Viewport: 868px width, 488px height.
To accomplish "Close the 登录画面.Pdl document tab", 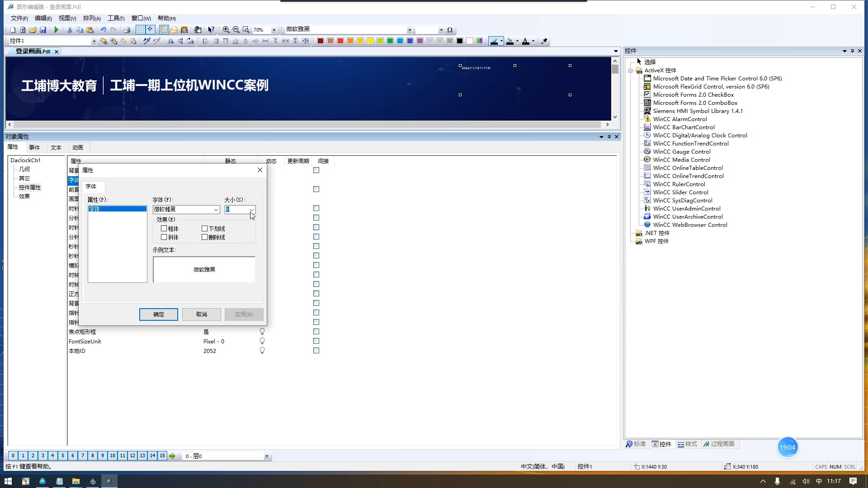I will [57, 52].
